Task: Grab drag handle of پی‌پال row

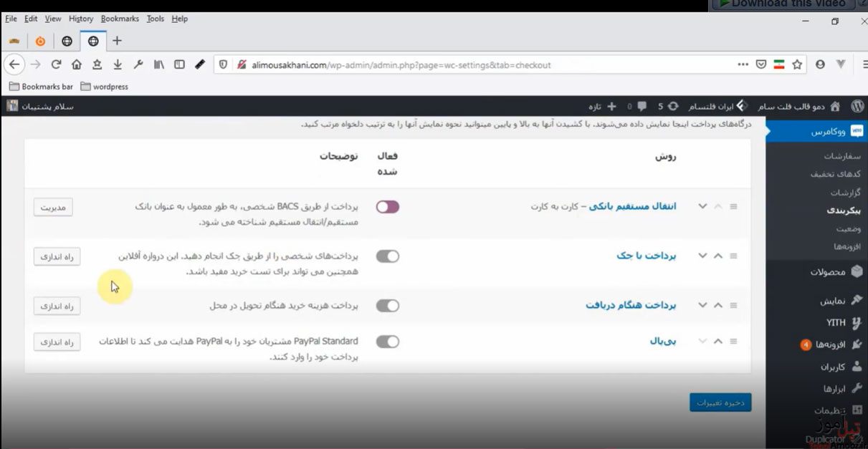Action: pyautogui.click(x=733, y=341)
